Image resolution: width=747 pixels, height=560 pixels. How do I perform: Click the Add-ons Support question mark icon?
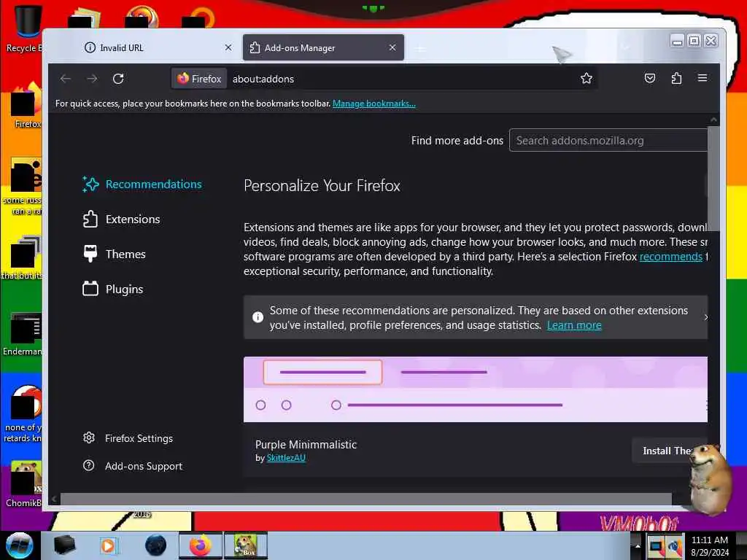(x=88, y=465)
